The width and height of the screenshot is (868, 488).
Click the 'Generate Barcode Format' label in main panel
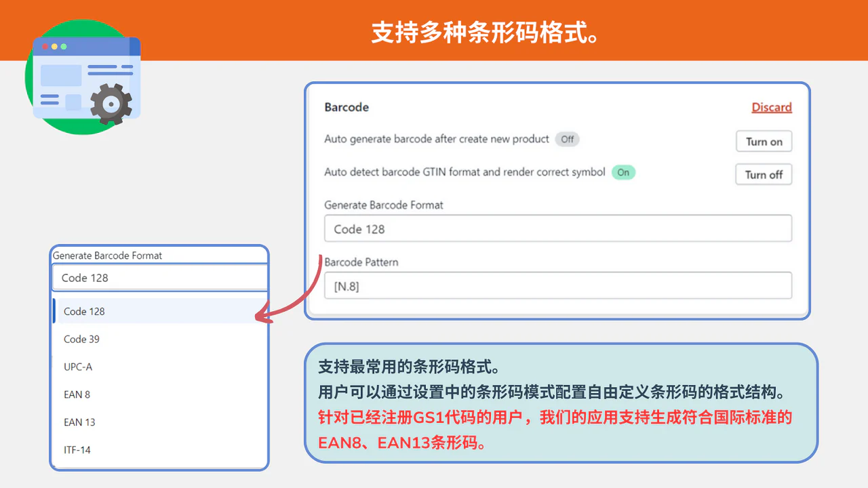pos(384,205)
